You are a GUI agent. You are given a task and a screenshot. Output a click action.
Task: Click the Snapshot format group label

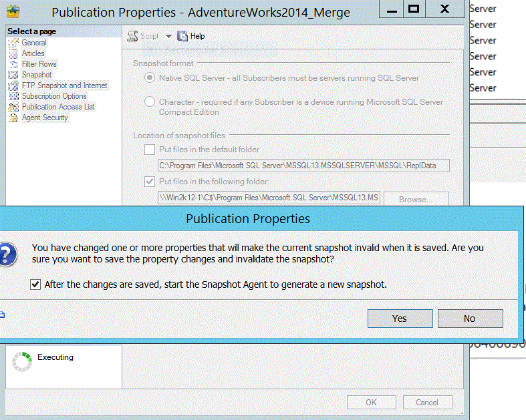click(163, 63)
